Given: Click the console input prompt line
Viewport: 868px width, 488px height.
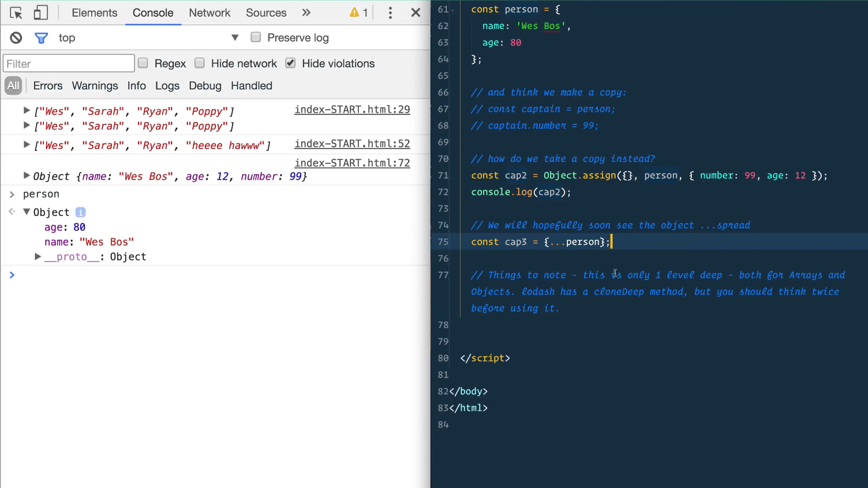Looking at the screenshot, I should tap(215, 275).
